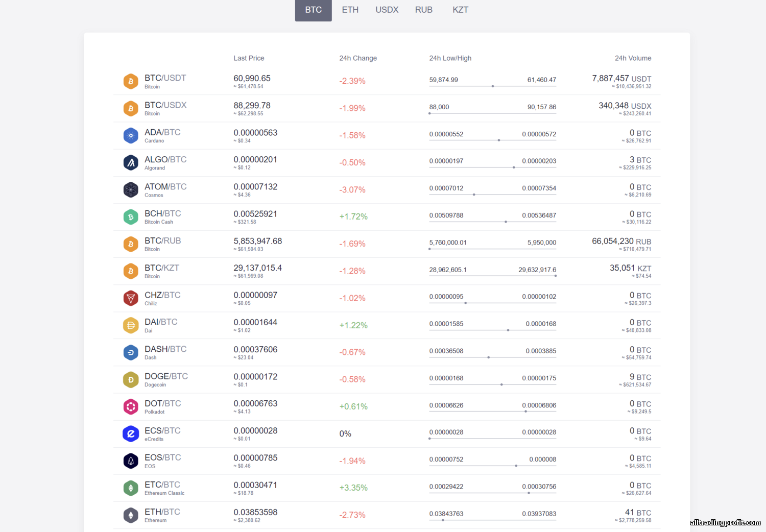
Task: Click BTC/USDT 24h low/high range marker
Action: pyautogui.click(x=493, y=86)
